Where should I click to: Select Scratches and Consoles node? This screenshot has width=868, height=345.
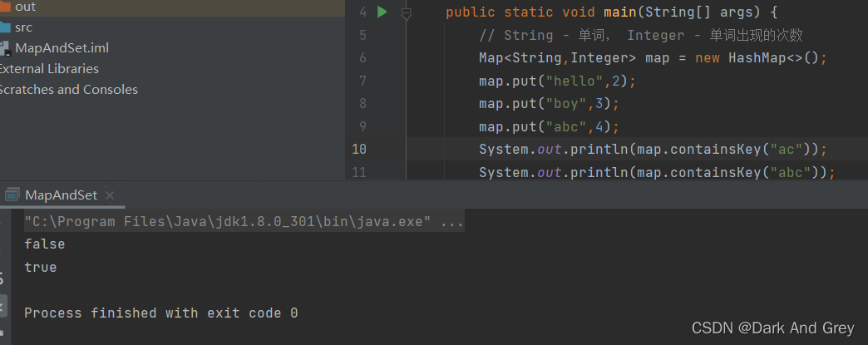pos(68,89)
